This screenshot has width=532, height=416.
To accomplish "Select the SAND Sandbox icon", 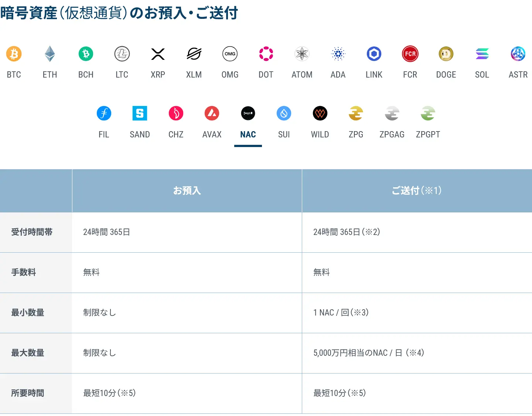I will [140, 113].
